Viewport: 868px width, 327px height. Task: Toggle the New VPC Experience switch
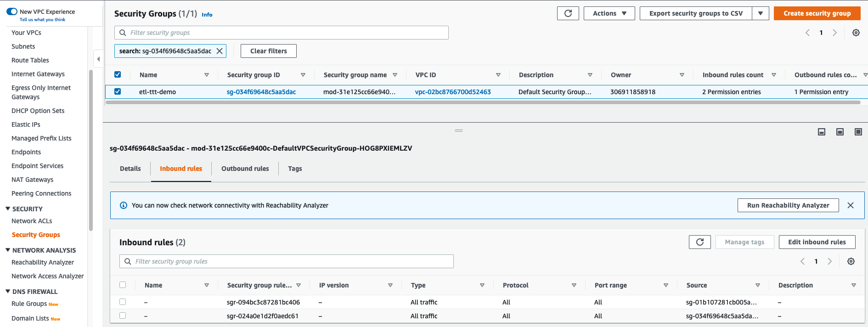click(x=12, y=11)
